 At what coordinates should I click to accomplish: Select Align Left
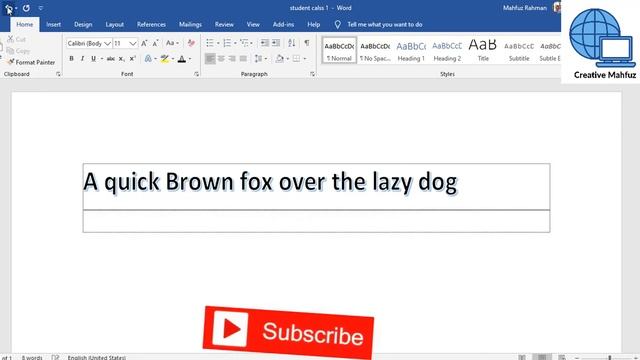click(210, 59)
